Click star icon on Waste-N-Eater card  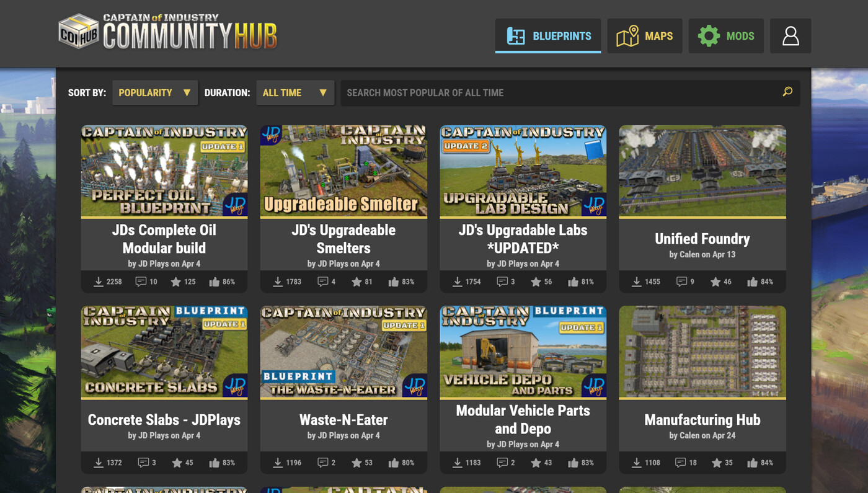tap(356, 463)
